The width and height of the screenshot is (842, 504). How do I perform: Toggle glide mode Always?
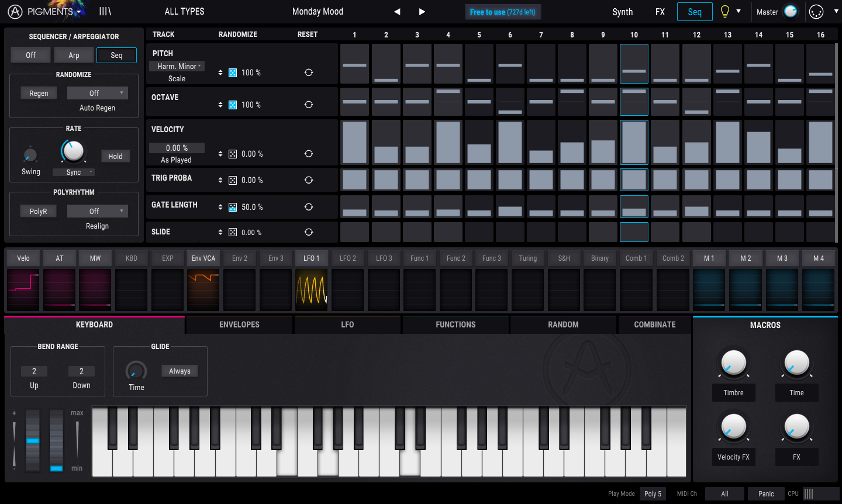coord(180,371)
